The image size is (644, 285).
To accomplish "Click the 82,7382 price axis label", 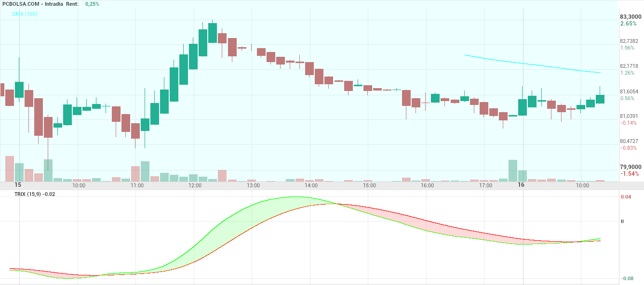I will point(629,41).
